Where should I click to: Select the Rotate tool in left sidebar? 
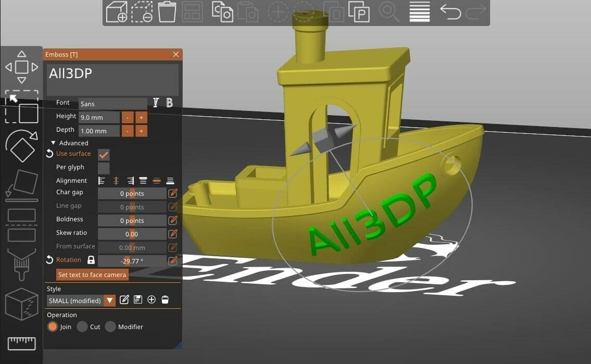pyautogui.click(x=21, y=146)
